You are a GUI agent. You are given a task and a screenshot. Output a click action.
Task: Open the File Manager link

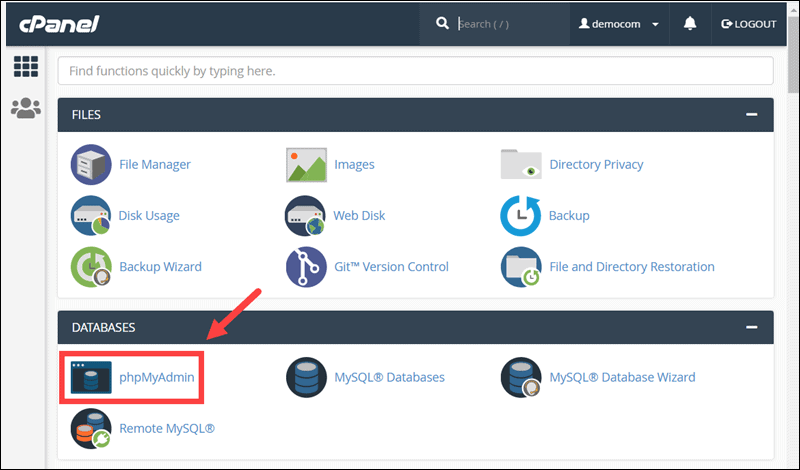click(155, 164)
